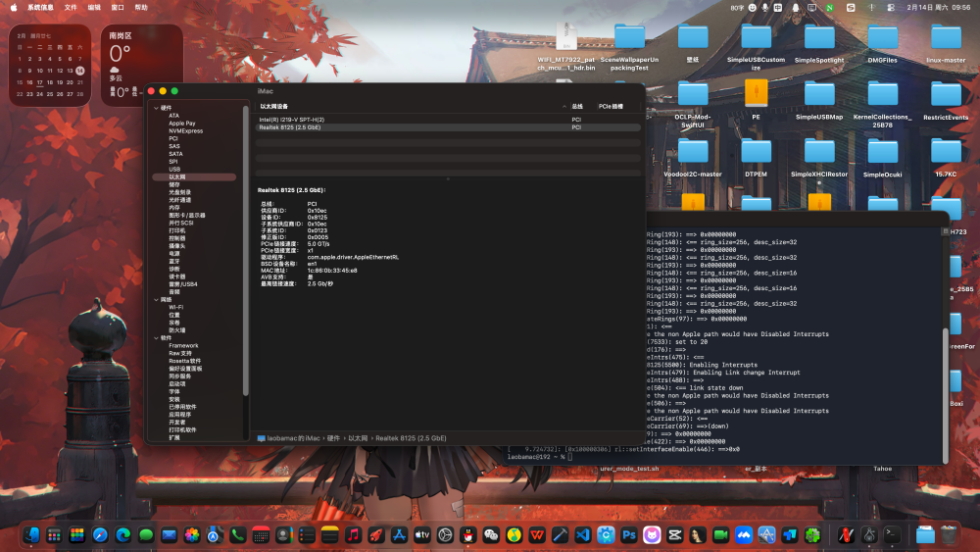
Task: Collapse the 硬件 section in sidebar
Action: coord(156,108)
